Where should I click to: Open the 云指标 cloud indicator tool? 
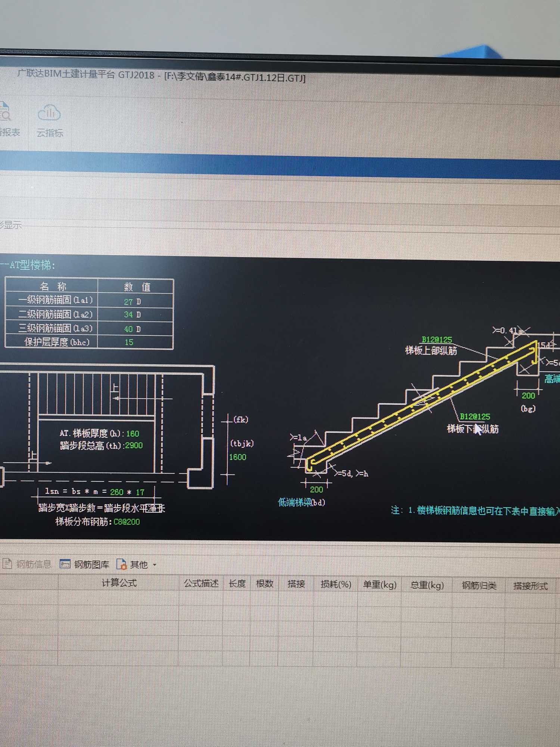coord(49,120)
